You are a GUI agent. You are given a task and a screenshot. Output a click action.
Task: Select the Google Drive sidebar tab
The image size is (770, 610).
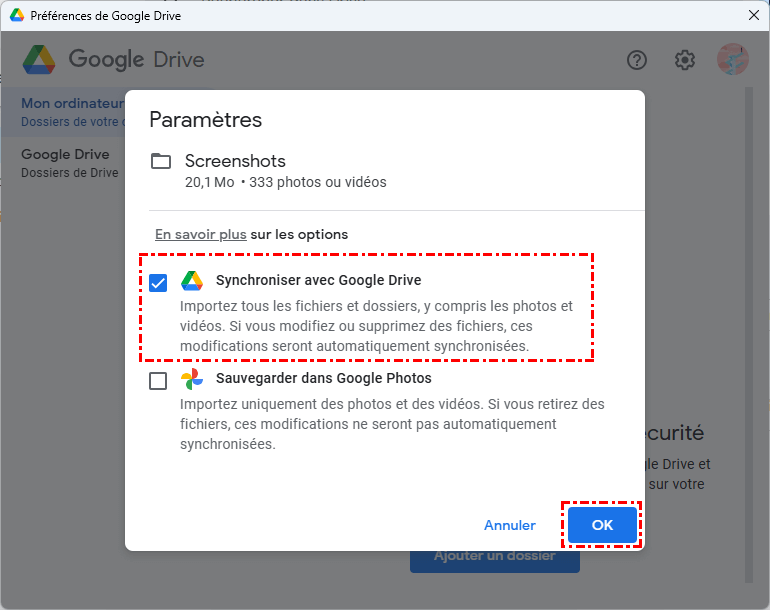pyautogui.click(x=63, y=163)
